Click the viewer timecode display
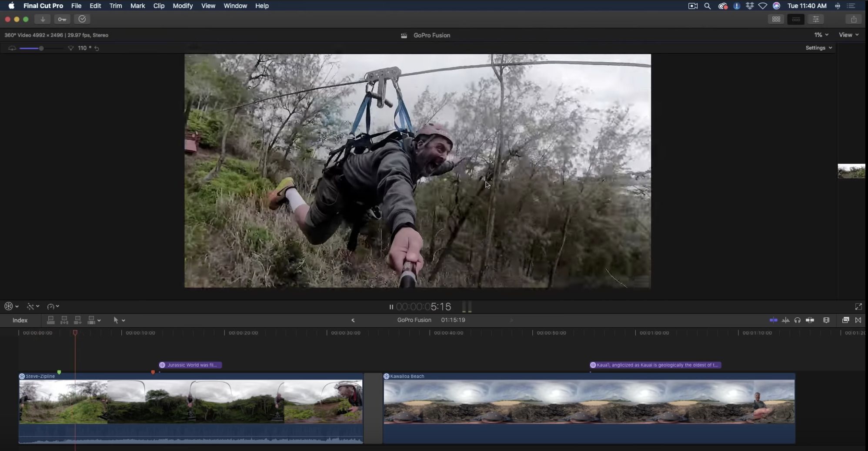This screenshot has height=451, width=868. tap(424, 307)
